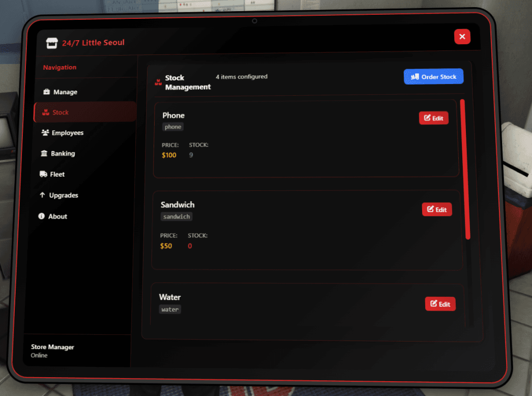Viewport: 532px width, 396px height.
Task: Click the Upgrades arrow icon
Action: point(42,195)
